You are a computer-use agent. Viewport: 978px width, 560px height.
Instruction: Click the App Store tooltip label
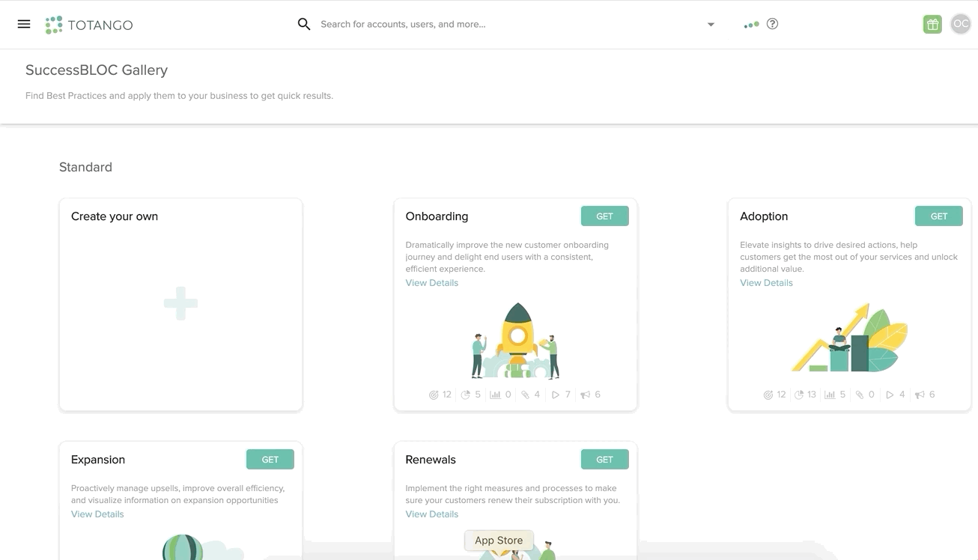pos(499,541)
